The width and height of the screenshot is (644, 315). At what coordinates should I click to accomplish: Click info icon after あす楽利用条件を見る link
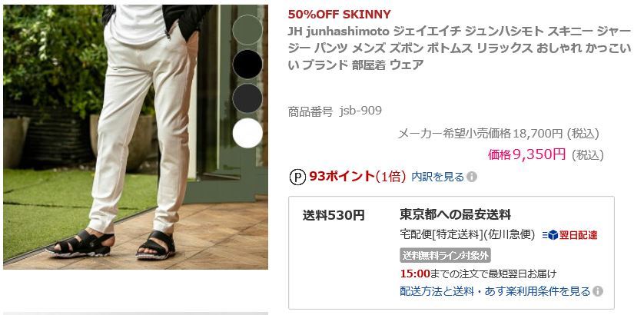(x=598, y=291)
